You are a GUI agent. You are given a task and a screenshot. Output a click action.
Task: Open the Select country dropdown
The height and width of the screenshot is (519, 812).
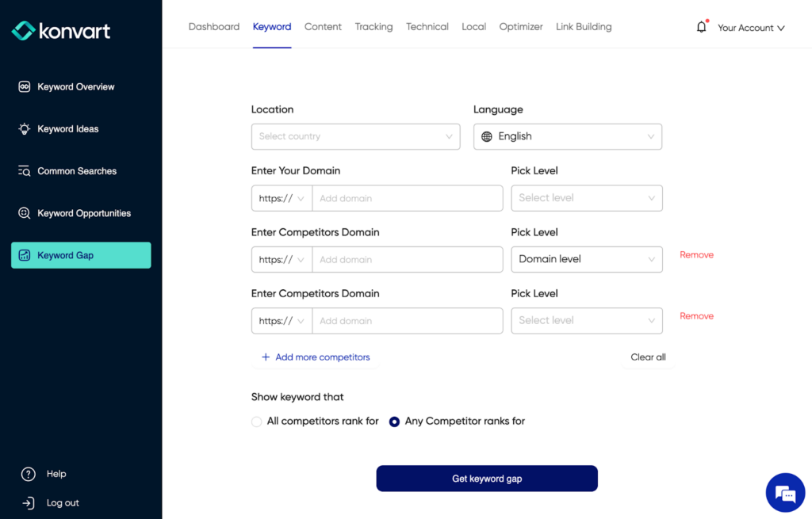tap(355, 136)
